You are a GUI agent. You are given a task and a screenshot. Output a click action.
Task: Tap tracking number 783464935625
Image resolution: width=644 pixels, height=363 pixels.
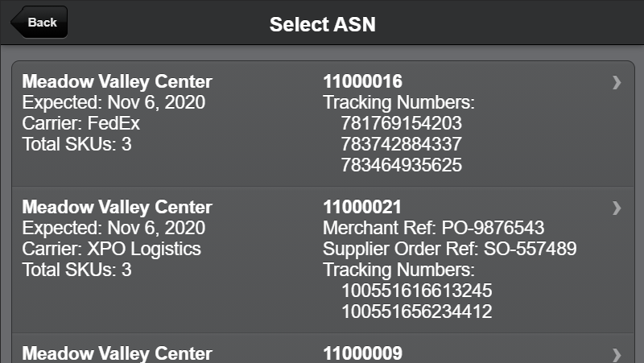[401, 166]
